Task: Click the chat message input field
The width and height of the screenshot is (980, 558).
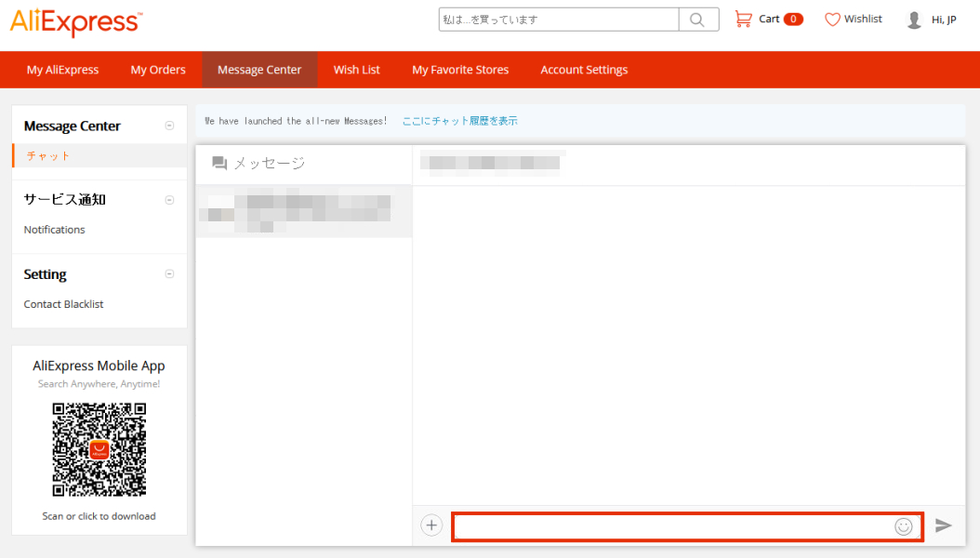Action: tap(669, 526)
